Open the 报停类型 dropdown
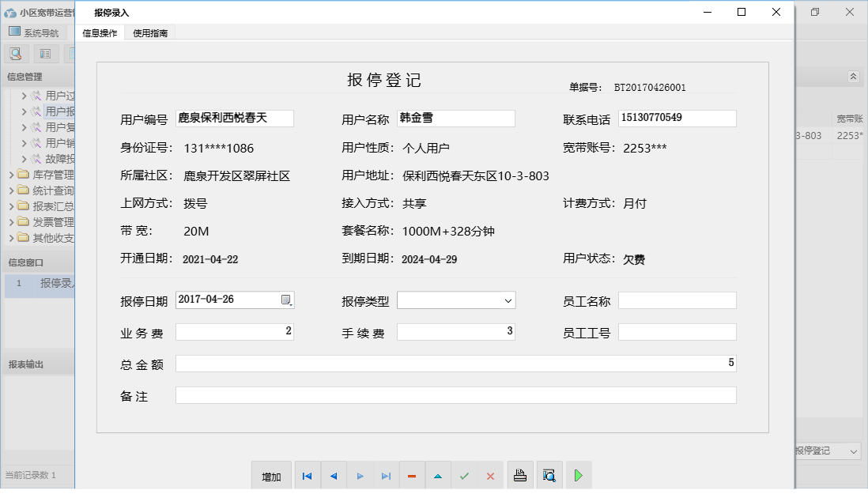 [x=508, y=300]
